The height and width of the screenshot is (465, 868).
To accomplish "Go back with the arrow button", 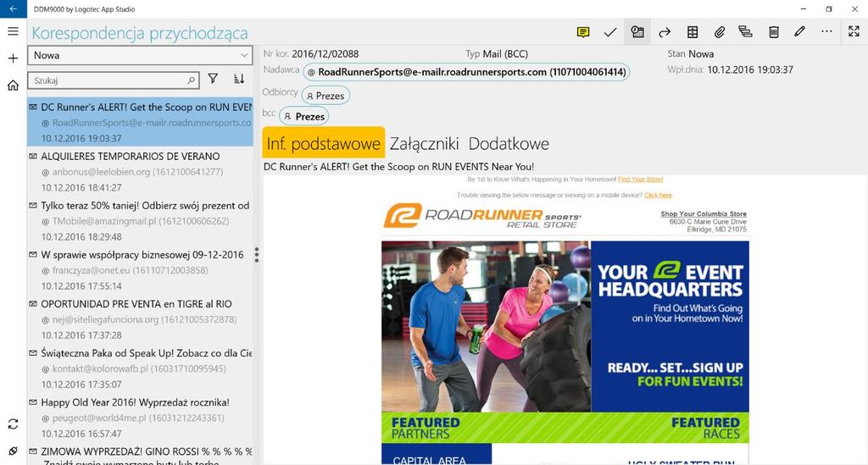I will pyautogui.click(x=13, y=8).
